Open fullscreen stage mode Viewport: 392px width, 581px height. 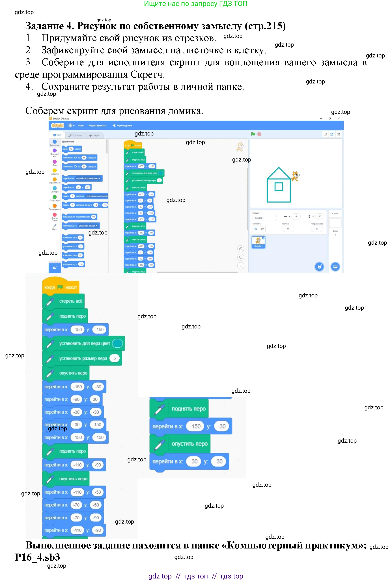click(x=339, y=134)
